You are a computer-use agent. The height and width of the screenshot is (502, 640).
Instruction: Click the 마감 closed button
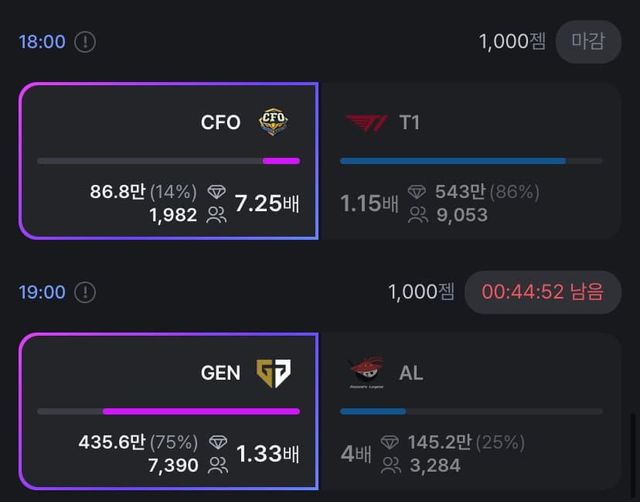tap(588, 42)
